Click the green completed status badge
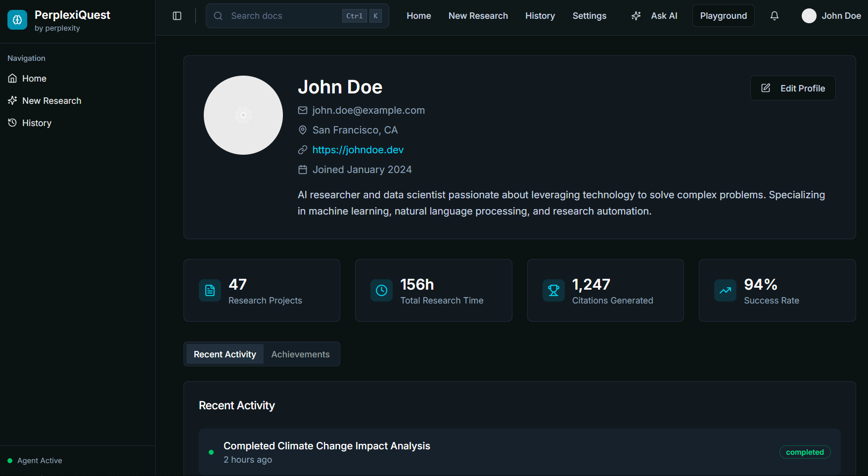 (x=805, y=452)
